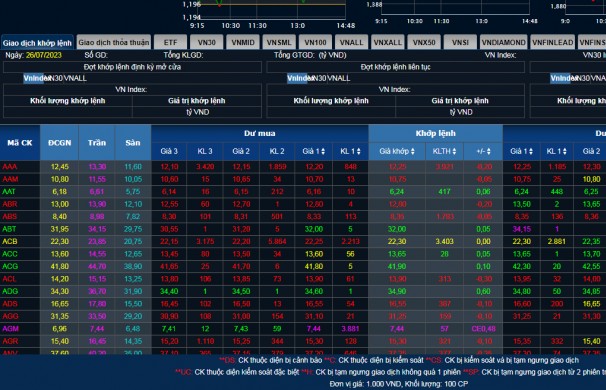Click Đợt khớp lệnh liên tục heading

coord(395,67)
